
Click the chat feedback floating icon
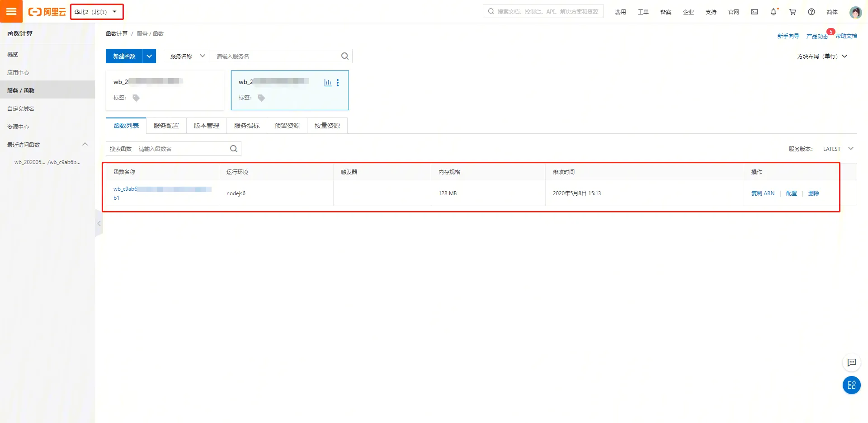[x=851, y=362]
